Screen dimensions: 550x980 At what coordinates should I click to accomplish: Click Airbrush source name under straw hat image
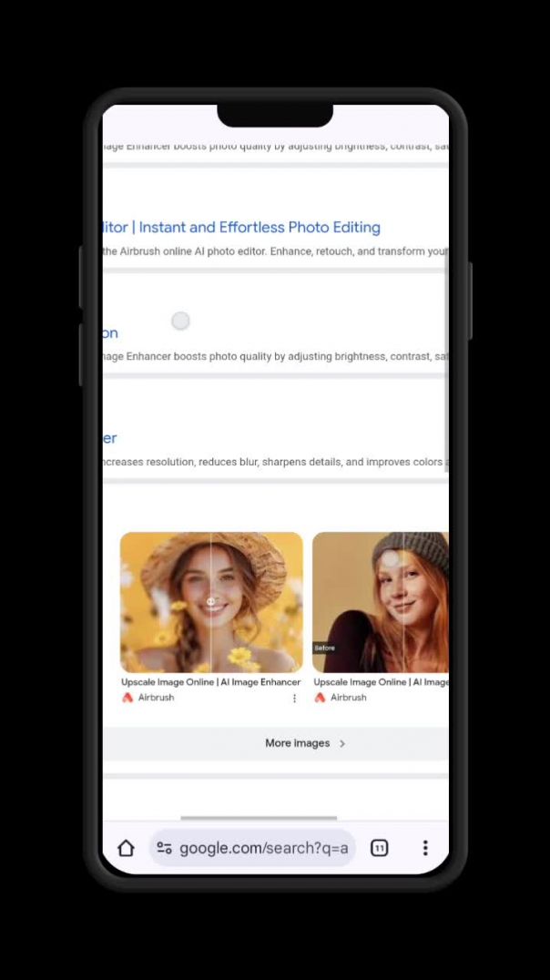coord(156,698)
